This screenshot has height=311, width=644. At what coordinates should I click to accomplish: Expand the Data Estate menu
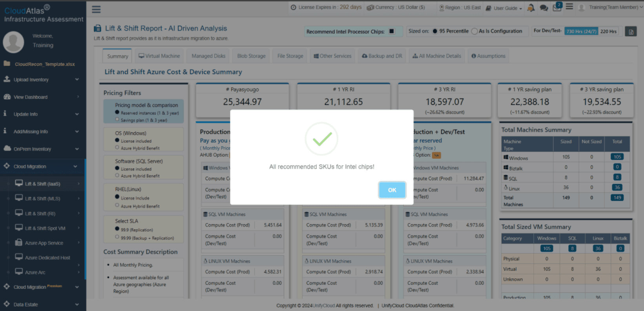coord(43,304)
